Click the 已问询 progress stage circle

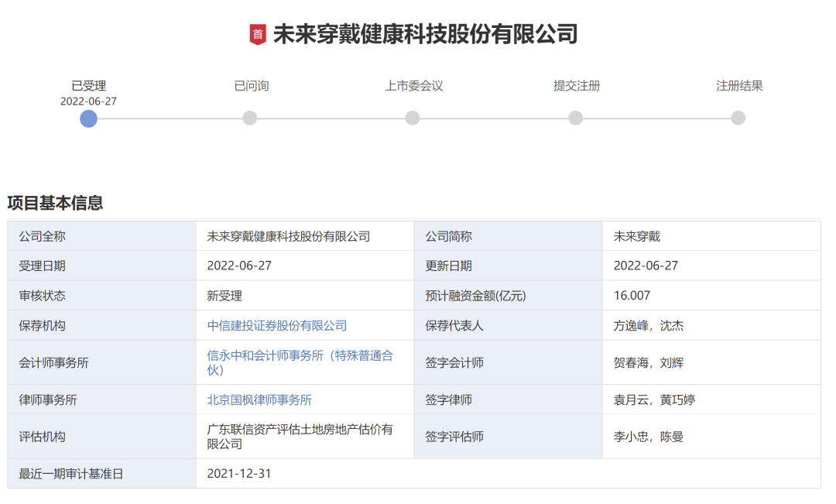[x=249, y=118]
